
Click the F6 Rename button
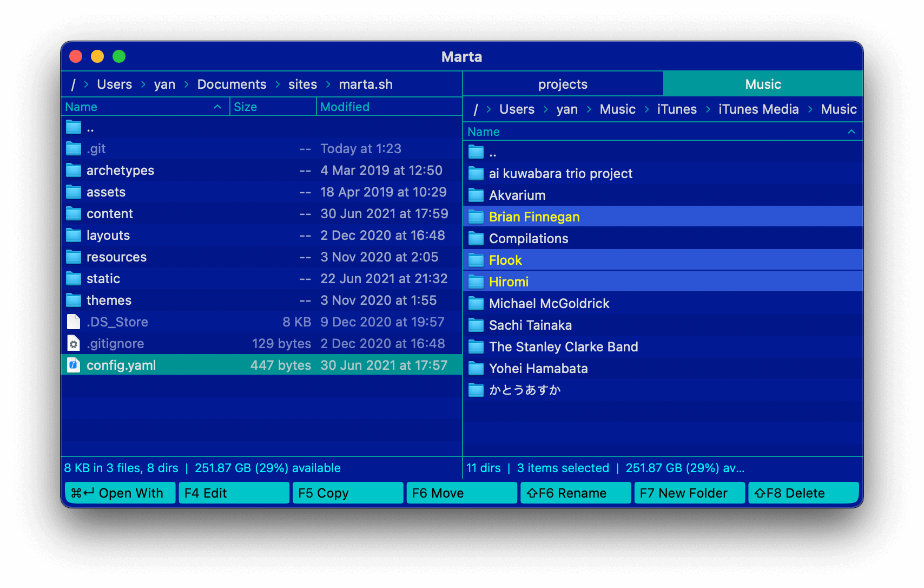tap(576, 493)
